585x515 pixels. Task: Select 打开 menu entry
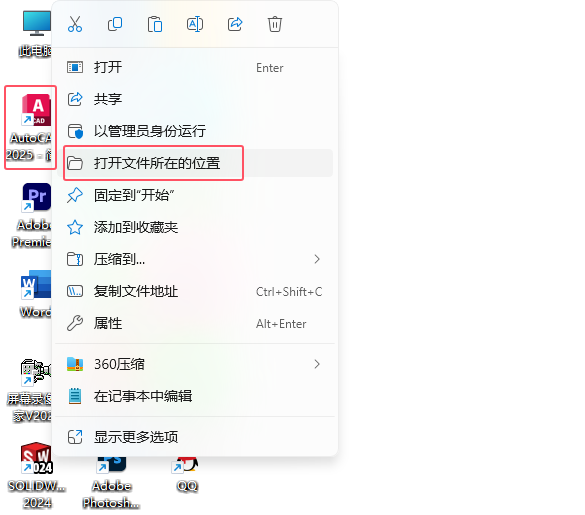(195, 68)
